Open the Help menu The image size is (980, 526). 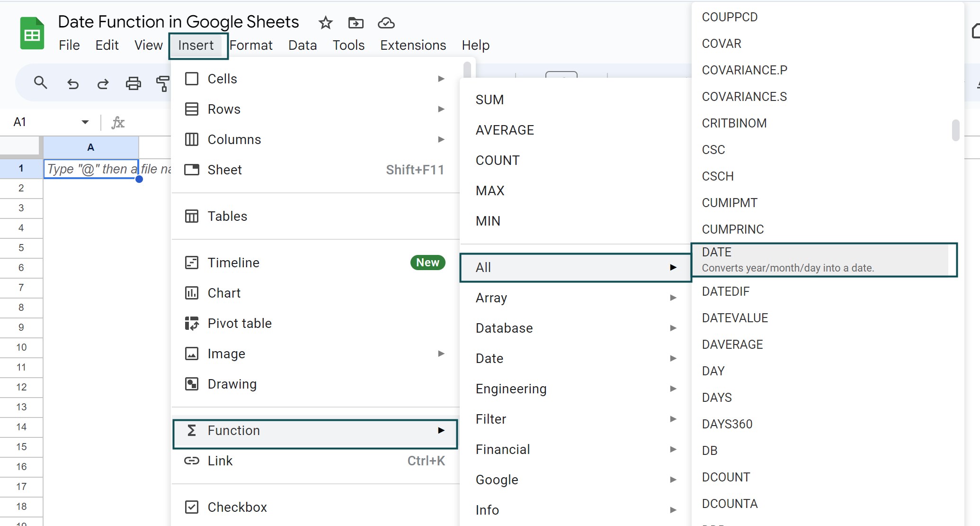point(475,45)
